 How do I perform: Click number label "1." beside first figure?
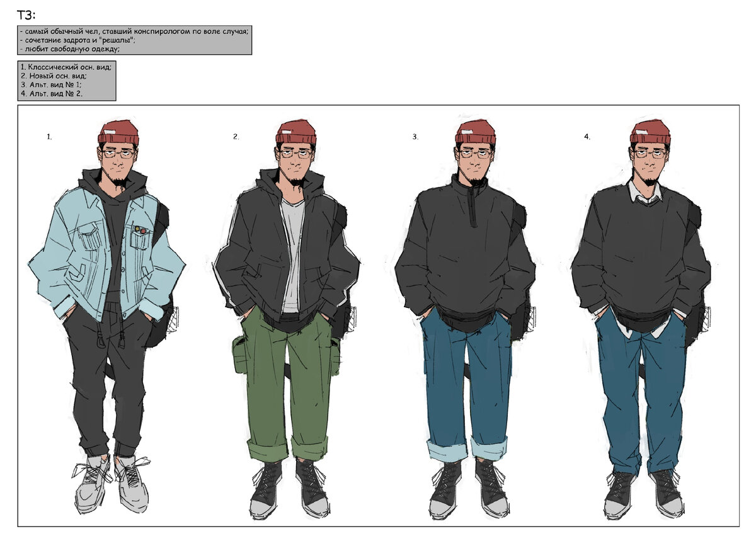pos(49,136)
